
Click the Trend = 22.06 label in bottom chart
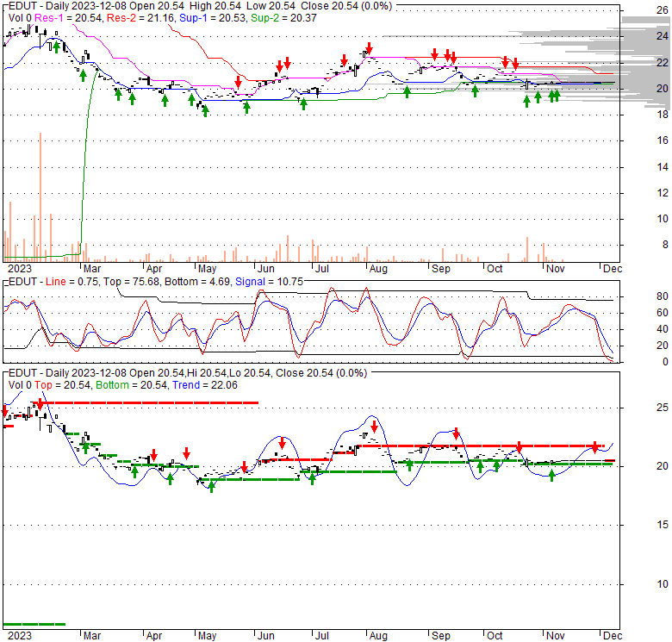[x=205, y=385]
